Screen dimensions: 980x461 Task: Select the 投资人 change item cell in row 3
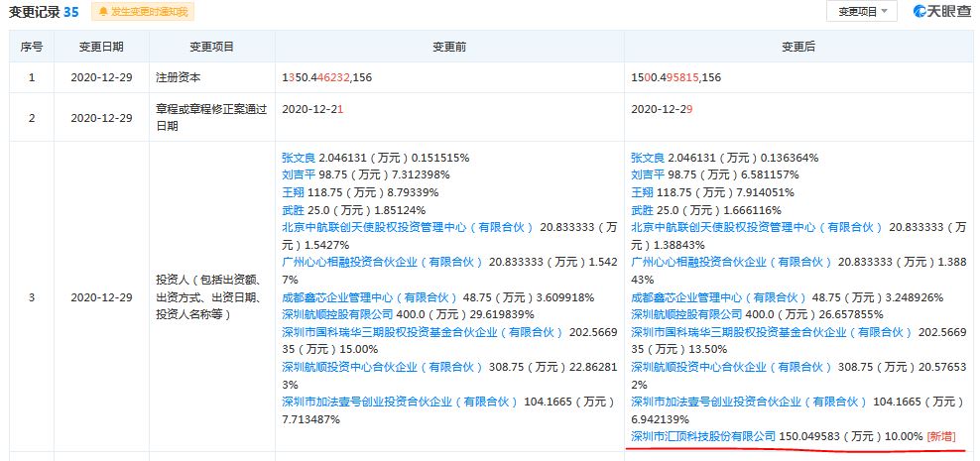(x=212, y=296)
